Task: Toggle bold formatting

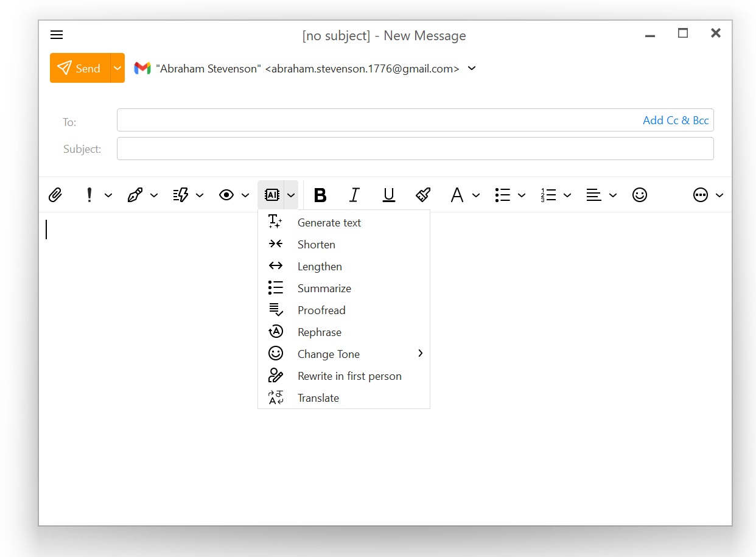Action: [320, 195]
